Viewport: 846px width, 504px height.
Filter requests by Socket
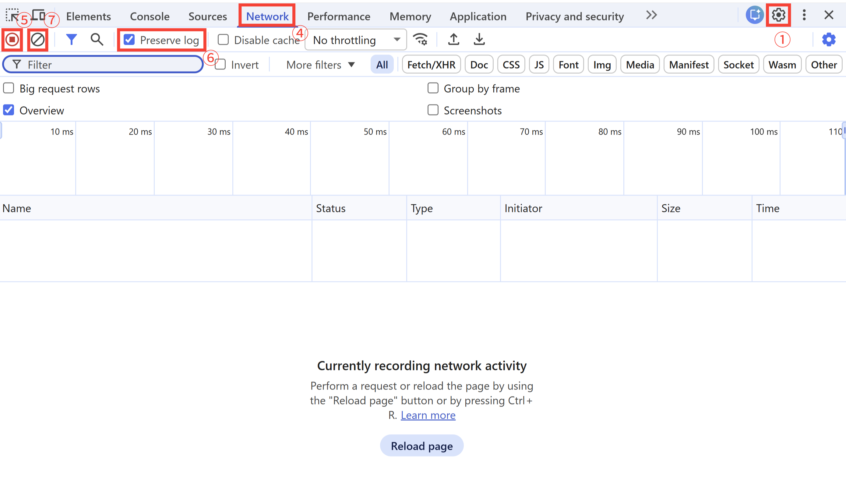738,65
